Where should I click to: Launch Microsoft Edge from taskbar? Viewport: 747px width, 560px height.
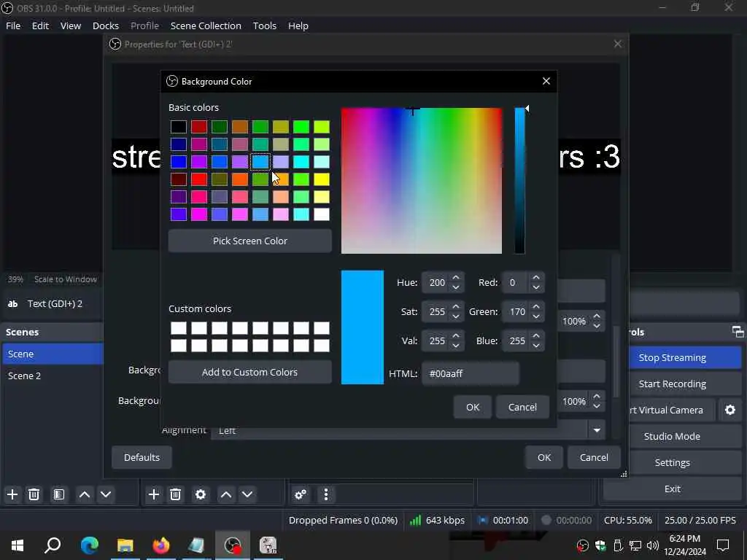coord(89,545)
